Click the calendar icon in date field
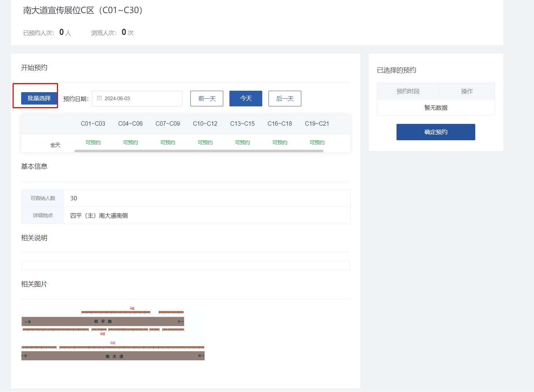Image resolution: width=534 pixels, height=392 pixels. click(x=99, y=98)
